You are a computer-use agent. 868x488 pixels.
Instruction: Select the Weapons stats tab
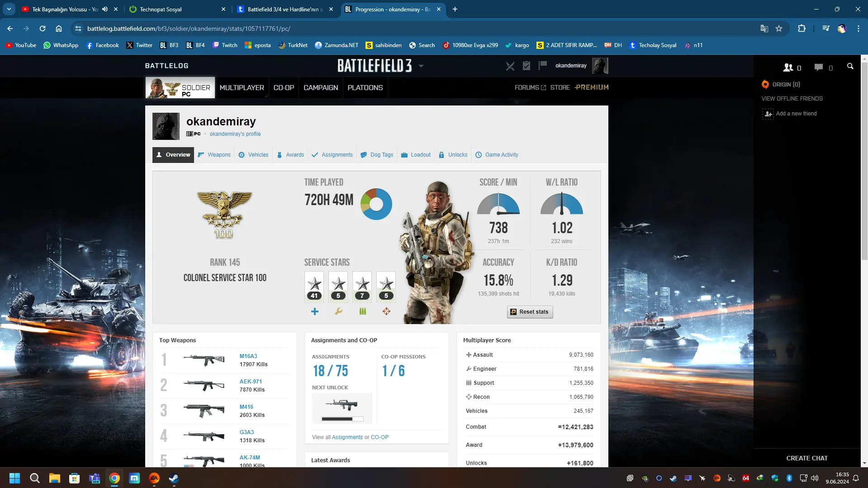click(x=214, y=155)
